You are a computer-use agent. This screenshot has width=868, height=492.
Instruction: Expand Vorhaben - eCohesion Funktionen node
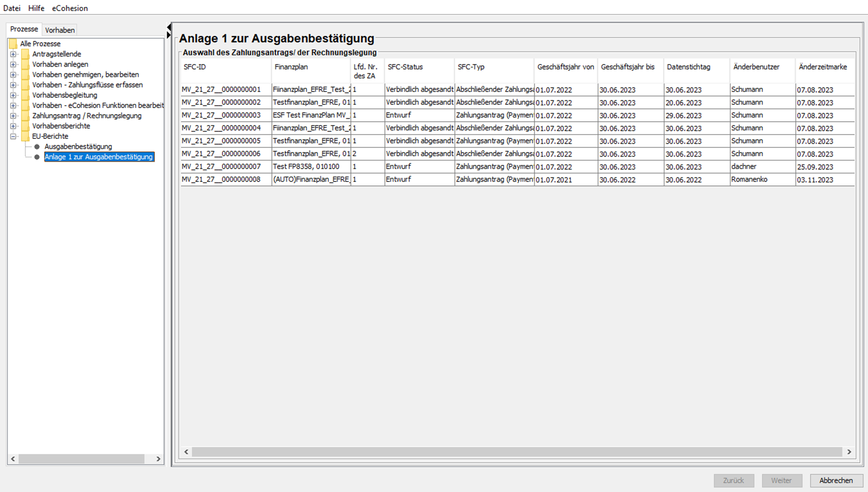click(13, 106)
